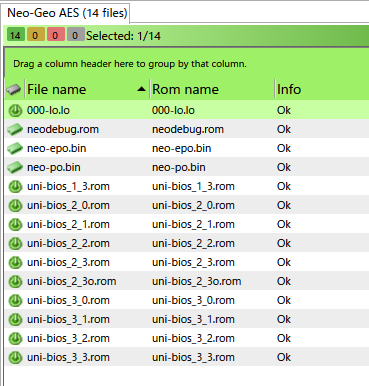Click the power icon beside uni-bios_2_2.rom

(15, 243)
